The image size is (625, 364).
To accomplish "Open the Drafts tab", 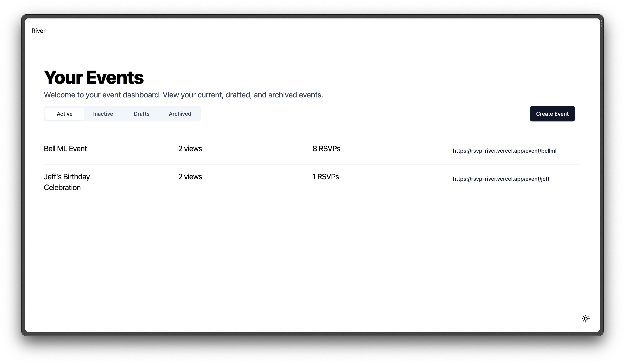I will click(141, 114).
